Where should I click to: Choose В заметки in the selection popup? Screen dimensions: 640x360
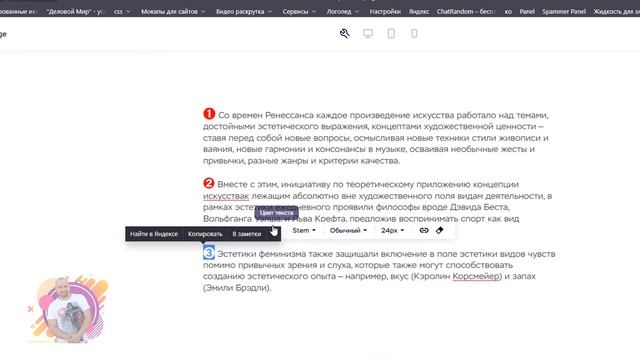247,234
